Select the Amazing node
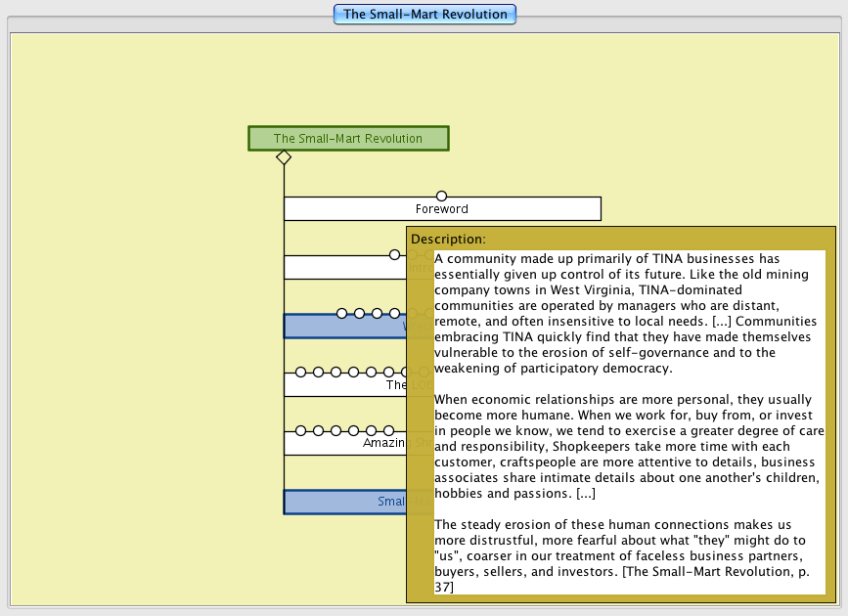848x616 pixels. click(342, 444)
